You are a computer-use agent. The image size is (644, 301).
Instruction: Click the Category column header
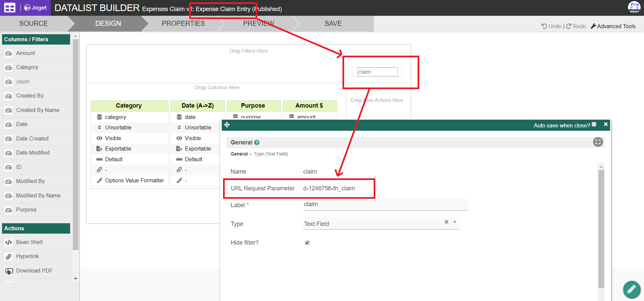tap(129, 106)
